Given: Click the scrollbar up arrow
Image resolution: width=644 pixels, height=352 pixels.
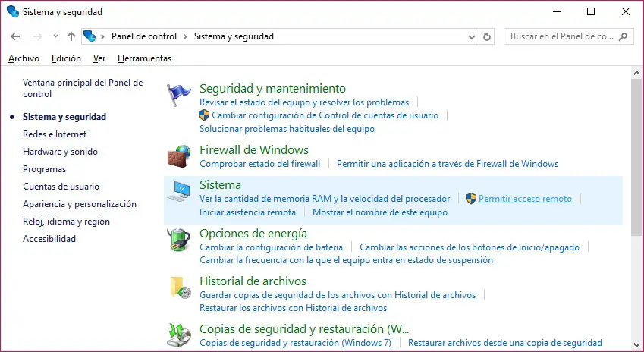Looking at the screenshot, I should point(637,74).
